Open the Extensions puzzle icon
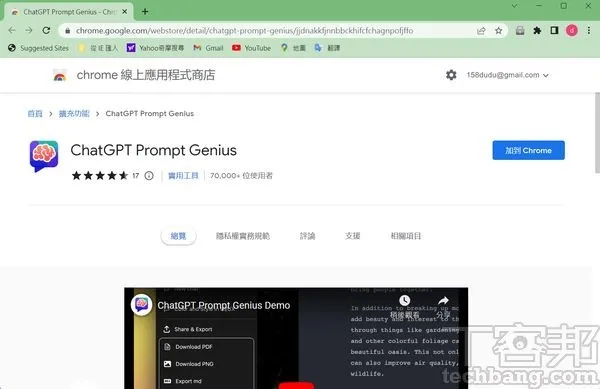 click(x=537, y=31)
